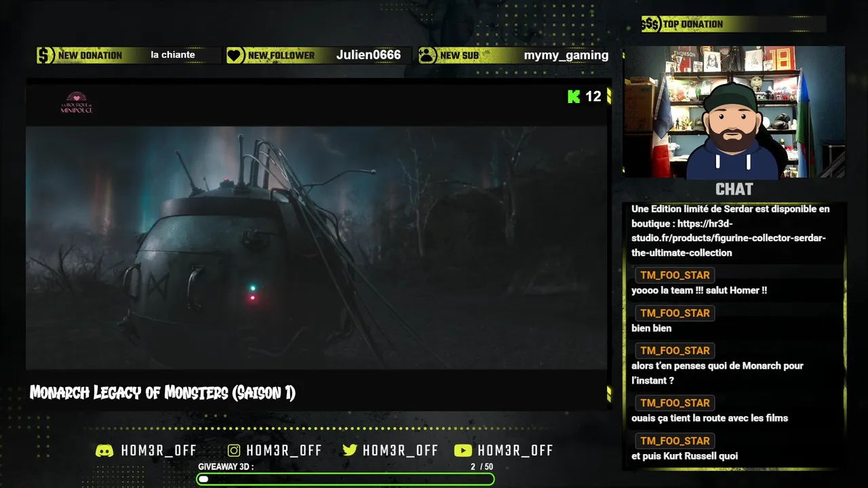Click chat message 'ouais ça tient la route avec les films'
868x488 pixels.
click(709, 418)
